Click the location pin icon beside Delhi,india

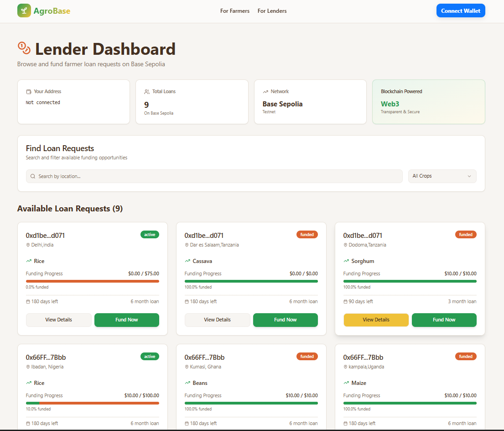(28, 245)
